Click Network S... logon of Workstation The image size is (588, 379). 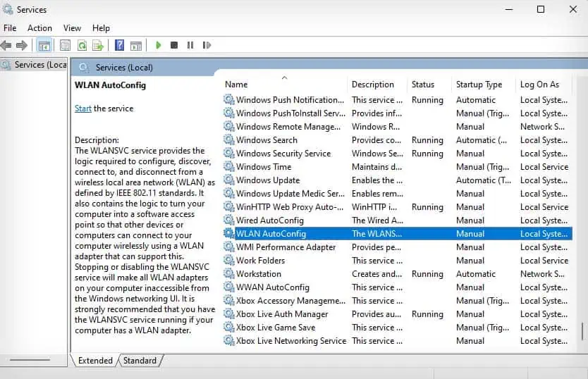[542, 273]
